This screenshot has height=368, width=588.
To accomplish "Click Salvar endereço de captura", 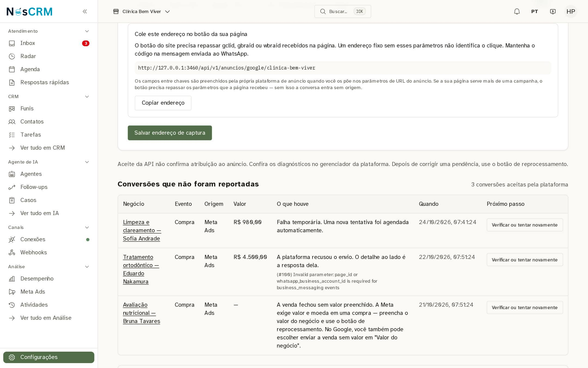I will 170,133.
